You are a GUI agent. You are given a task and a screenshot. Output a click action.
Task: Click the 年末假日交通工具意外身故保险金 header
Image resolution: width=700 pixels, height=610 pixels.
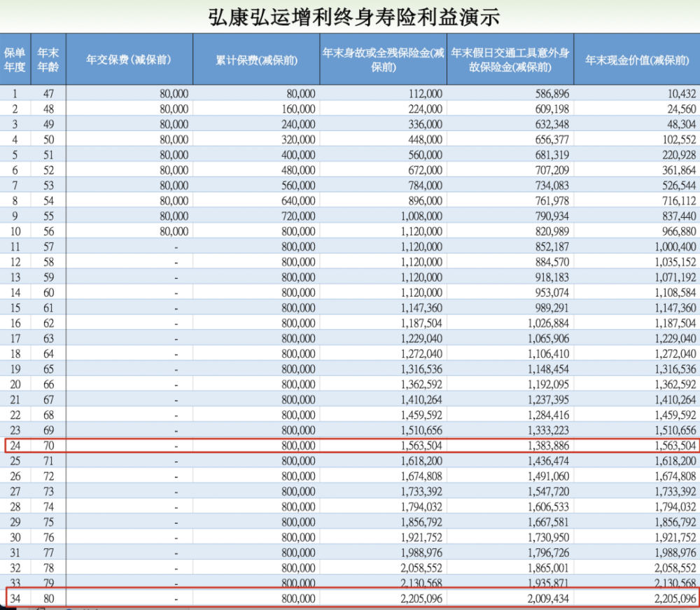[x=510, y=60]
